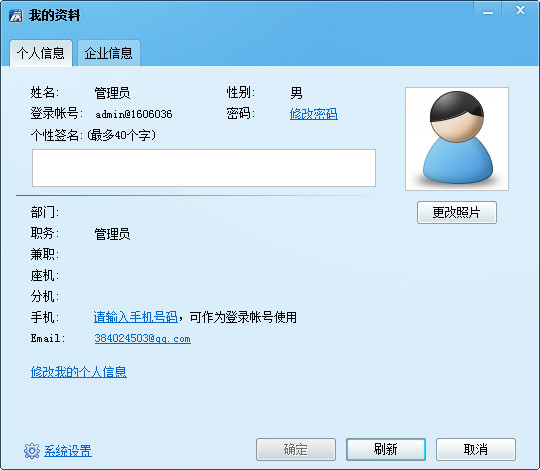Click the 取消 button
540x470 pixels.
tap(476, 449)
